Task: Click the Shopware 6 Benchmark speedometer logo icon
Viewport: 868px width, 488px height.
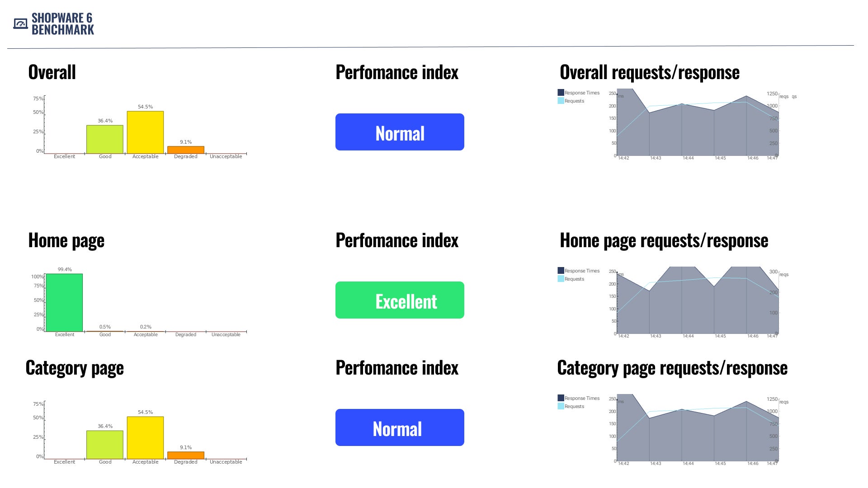Action: (x=20, y=23)
